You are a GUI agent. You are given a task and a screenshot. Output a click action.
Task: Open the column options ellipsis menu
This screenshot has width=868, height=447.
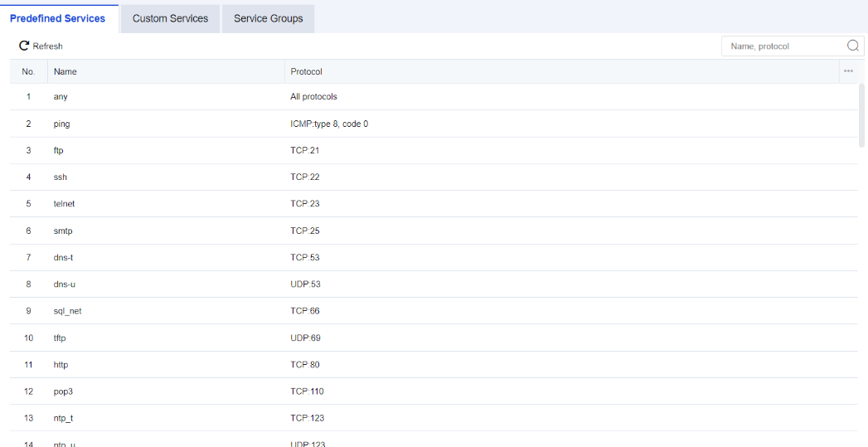click(x=848, y=71)
